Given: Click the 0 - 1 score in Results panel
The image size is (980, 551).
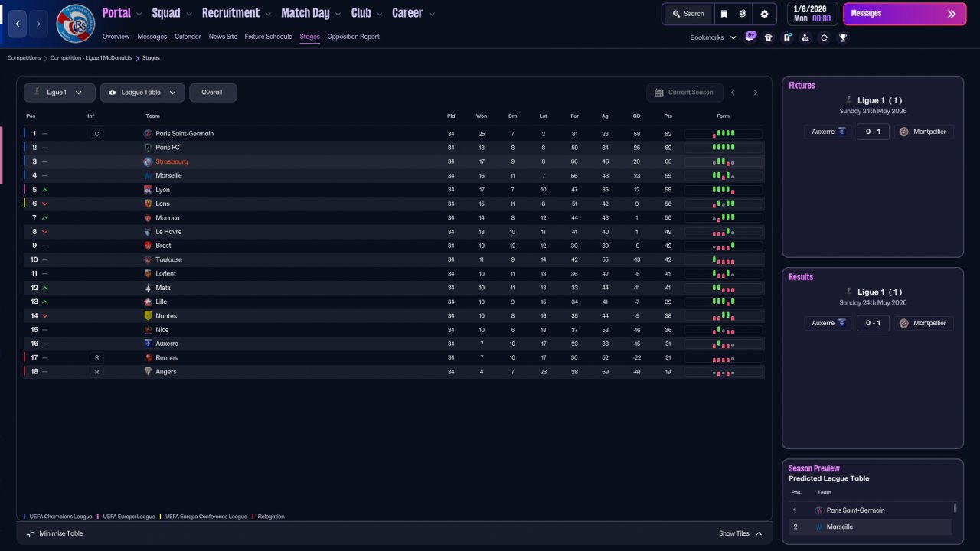Looking at the screenshot, I should [x=873, y=323].
